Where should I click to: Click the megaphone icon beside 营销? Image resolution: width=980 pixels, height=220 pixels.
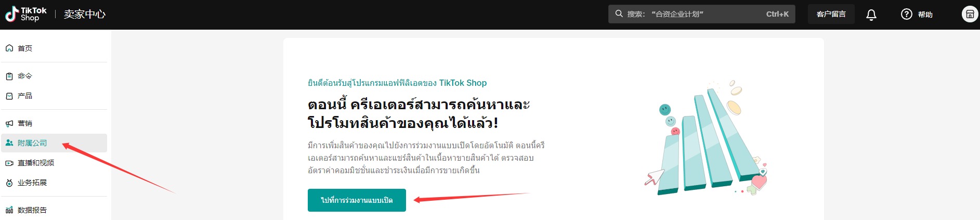click(x=9, y=123)
